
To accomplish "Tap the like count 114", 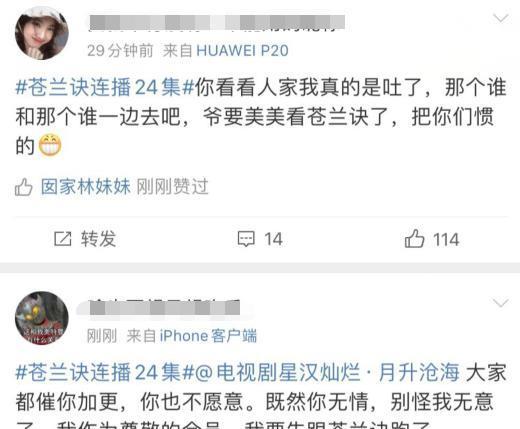I will pyautogui.click(x=446, y=240).
